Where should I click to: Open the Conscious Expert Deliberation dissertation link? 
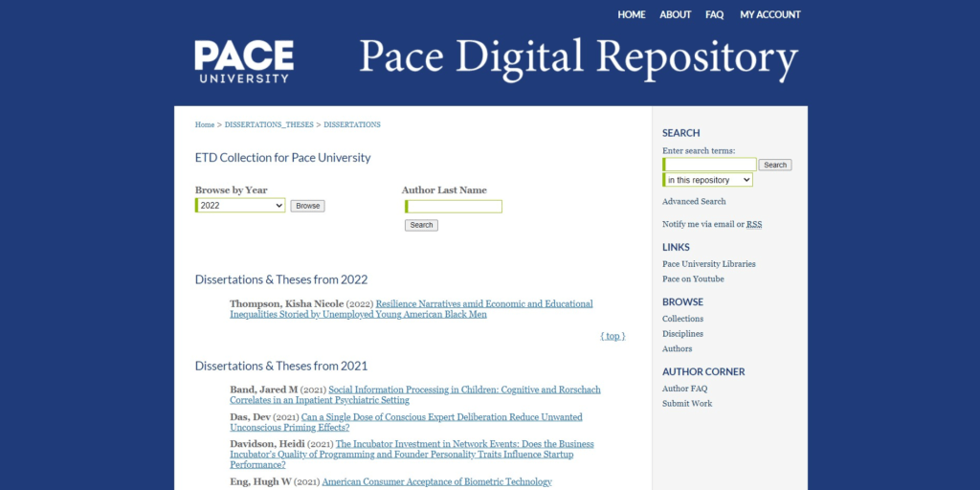click(x=406, y=422)
